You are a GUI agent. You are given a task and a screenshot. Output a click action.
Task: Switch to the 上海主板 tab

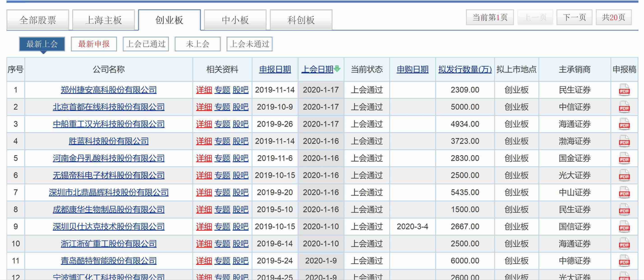tap(103, 20)
